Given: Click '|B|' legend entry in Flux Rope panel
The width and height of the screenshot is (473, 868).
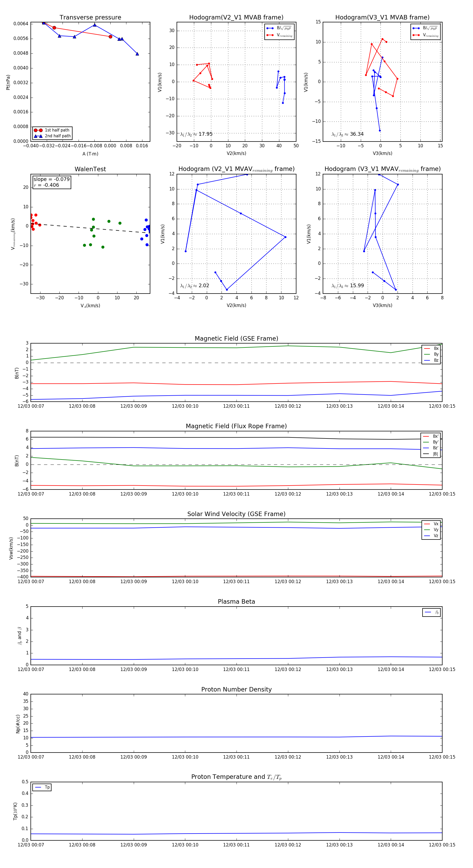Looking at the screenshot, I should point(431,454).
